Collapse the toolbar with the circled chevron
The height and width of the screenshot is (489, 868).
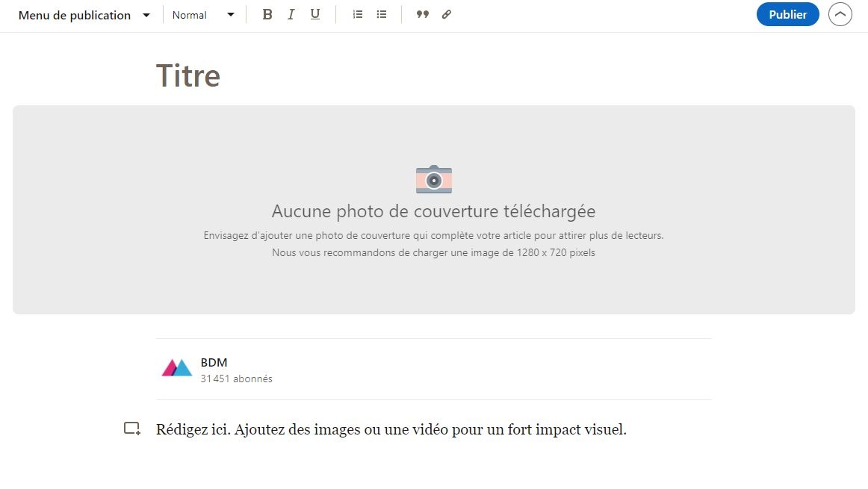click(840, 14)
